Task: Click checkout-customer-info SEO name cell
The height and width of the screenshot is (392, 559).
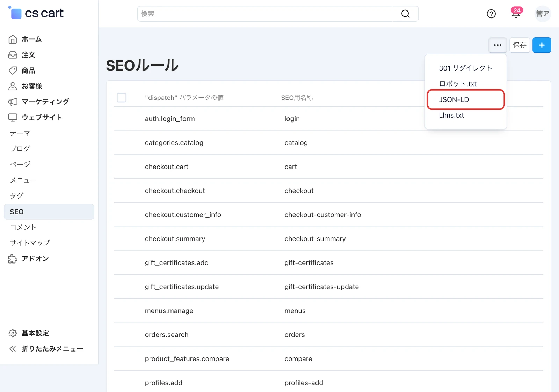Action: point(323,215)
